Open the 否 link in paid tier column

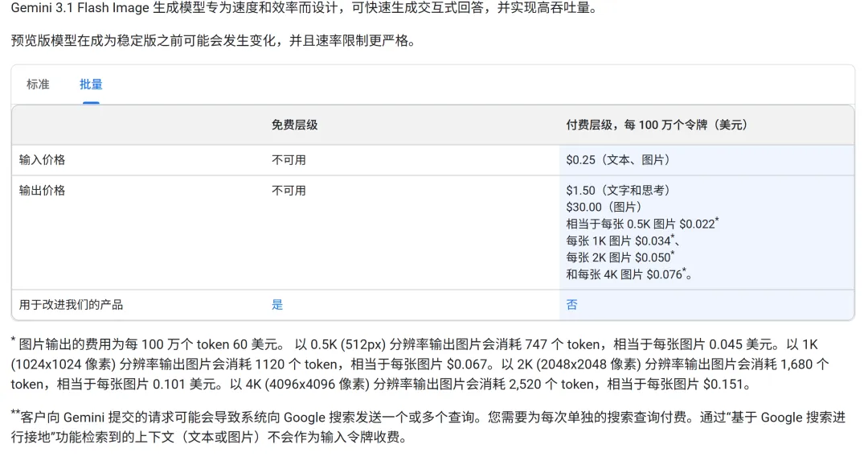[x=572, y=305]
